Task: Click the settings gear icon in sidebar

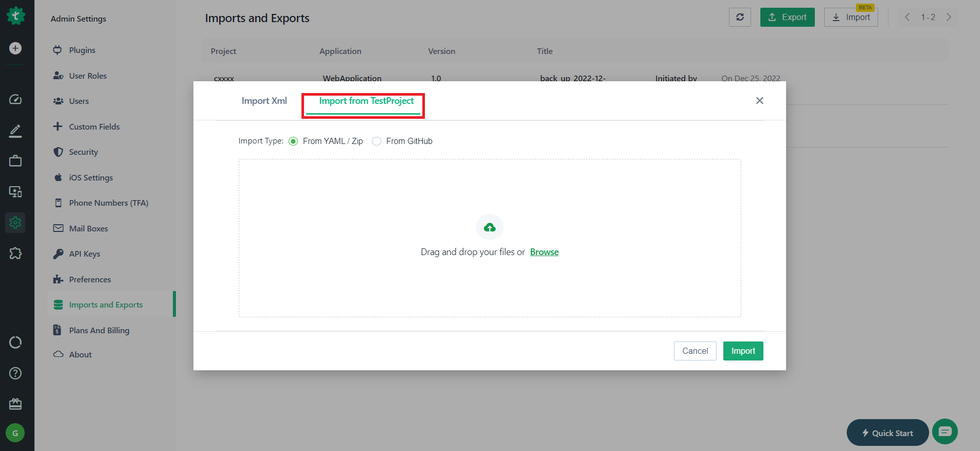Action: pyautogui.click(x=15, y=223)
